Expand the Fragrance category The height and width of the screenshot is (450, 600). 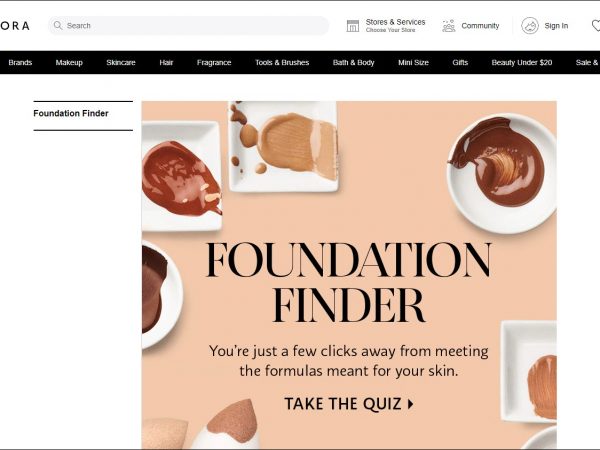[x=214, y=62]
